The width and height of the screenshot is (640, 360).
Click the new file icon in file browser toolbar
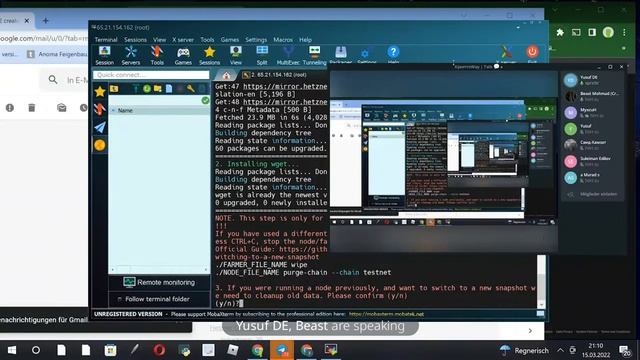[x=169, y=89]
